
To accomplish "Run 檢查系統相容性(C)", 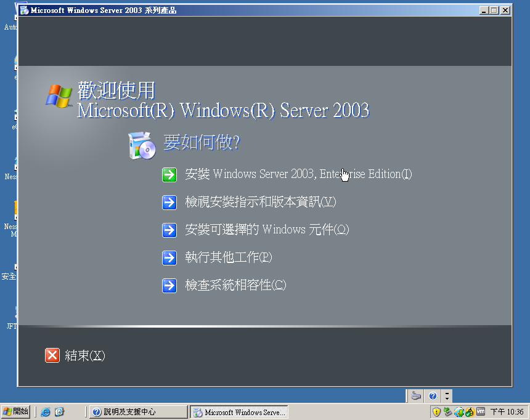I will [x=235, y=285].
